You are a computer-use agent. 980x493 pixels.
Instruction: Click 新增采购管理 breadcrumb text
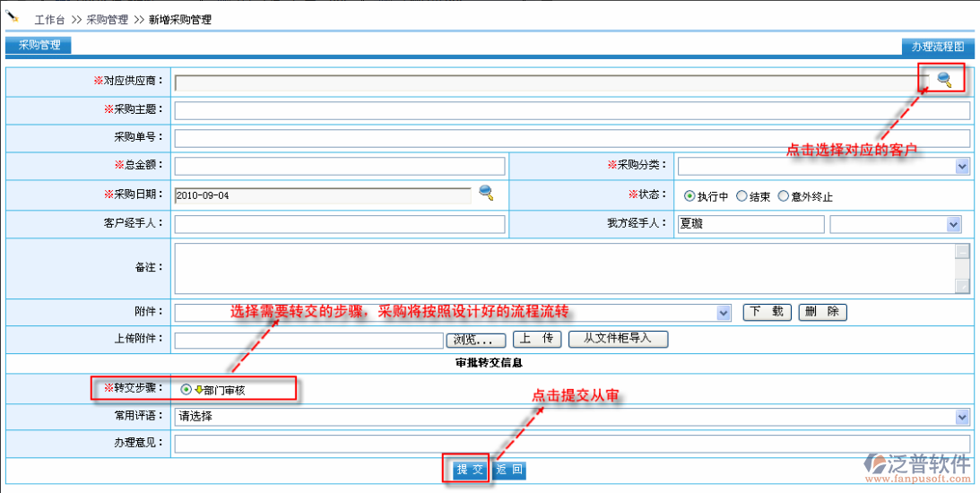[180, 20]
